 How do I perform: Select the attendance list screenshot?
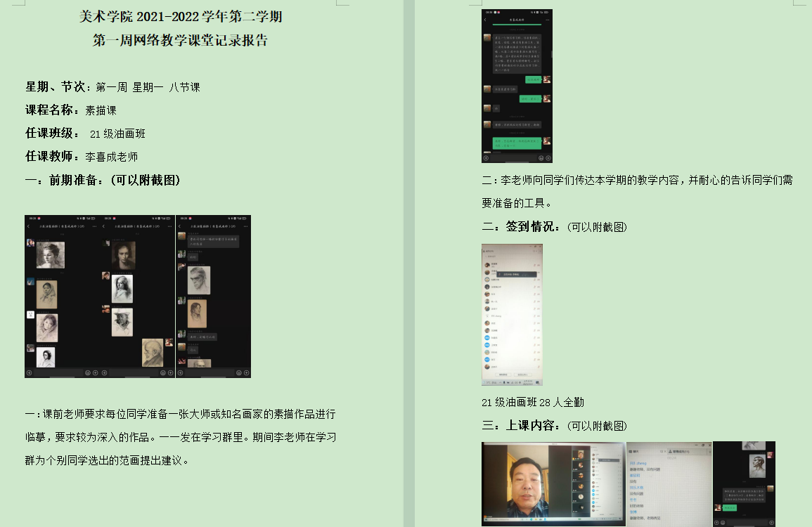512,315
